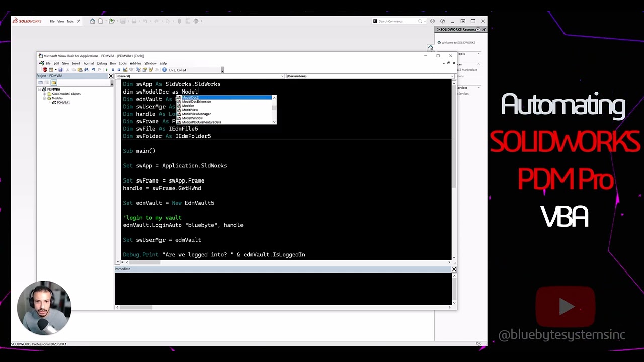Select Modeler in autocomplete list
Image resolution: width=644 pixels, height=362 pixels.
[x=223, y=106]
